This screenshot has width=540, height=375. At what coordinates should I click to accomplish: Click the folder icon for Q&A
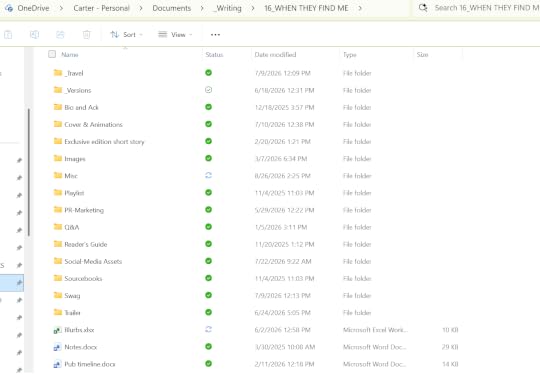tap(58, 227)
